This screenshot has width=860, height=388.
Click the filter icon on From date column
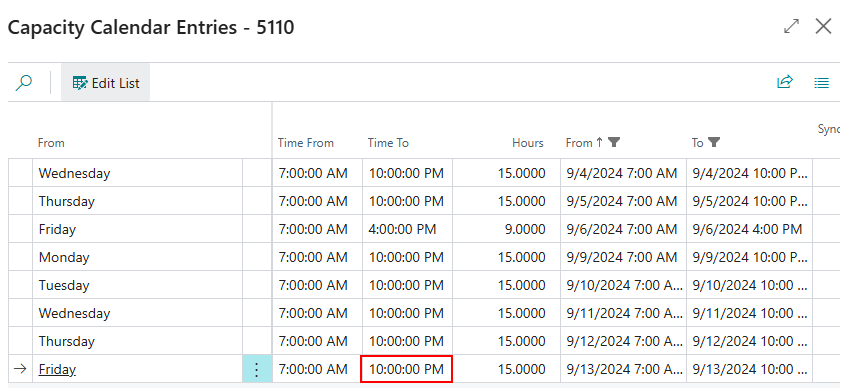click(x=614, y=143)
